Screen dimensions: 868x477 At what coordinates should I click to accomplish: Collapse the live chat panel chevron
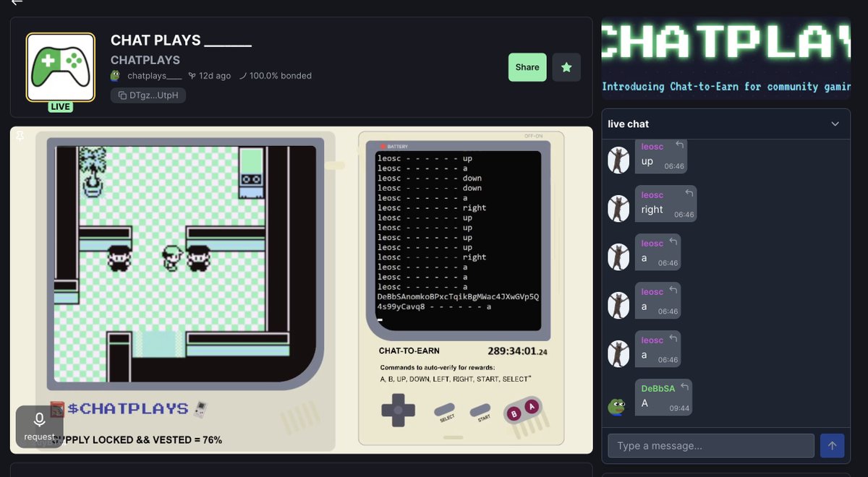835,124
